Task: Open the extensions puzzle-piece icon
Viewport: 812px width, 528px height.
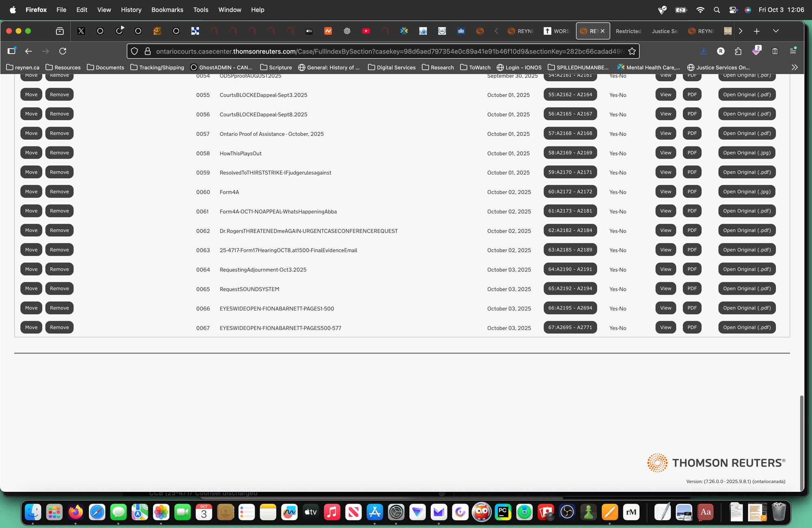Action: (x=738, y=51)
